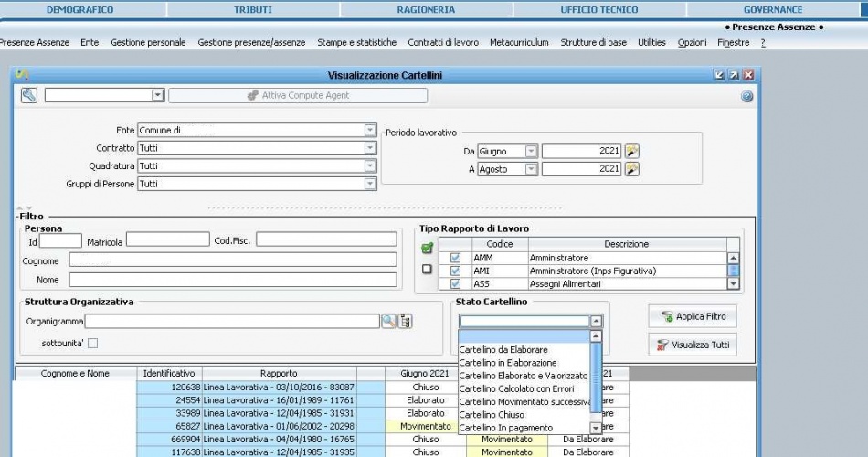The width and height of the screenshot is (868, 457).
Task: Click the Stato Cartellino list scrollbar
Action: click(597, 379)
